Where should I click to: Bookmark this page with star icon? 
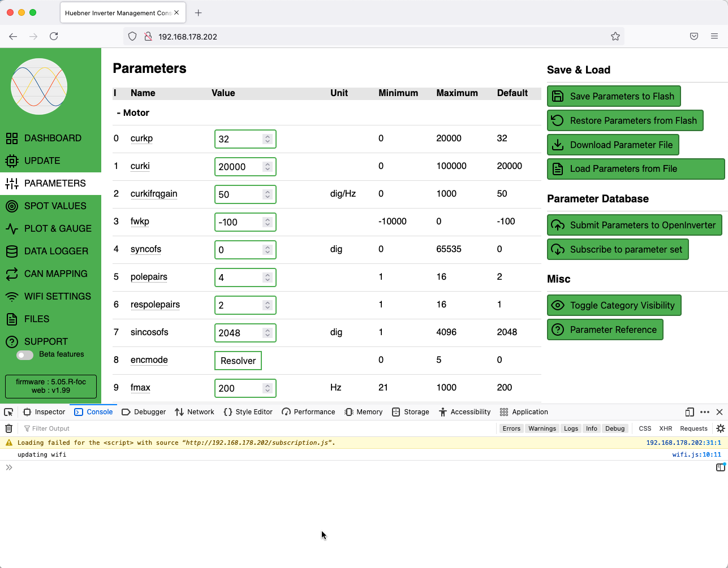pyautogui.click(x=615, y=37)
